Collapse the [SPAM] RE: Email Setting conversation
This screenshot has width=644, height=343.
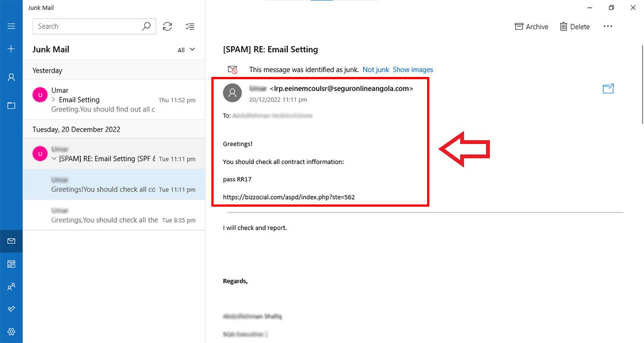point(54,158)
